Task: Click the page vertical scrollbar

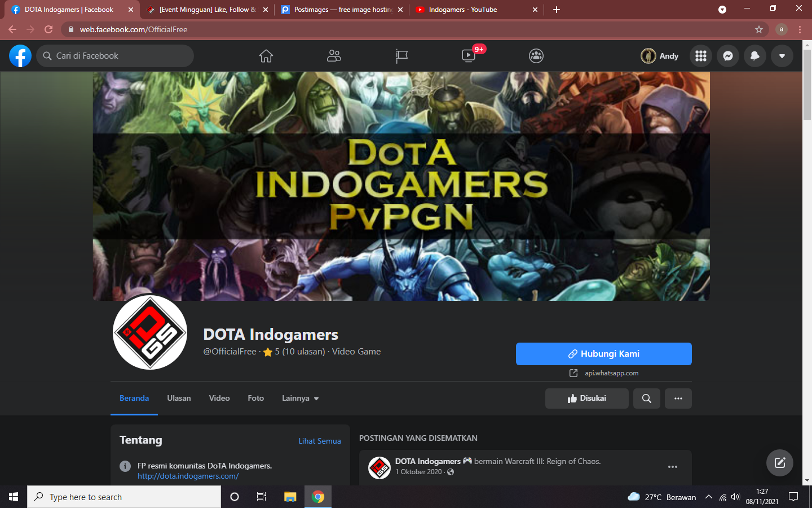Action: [807, 85]
